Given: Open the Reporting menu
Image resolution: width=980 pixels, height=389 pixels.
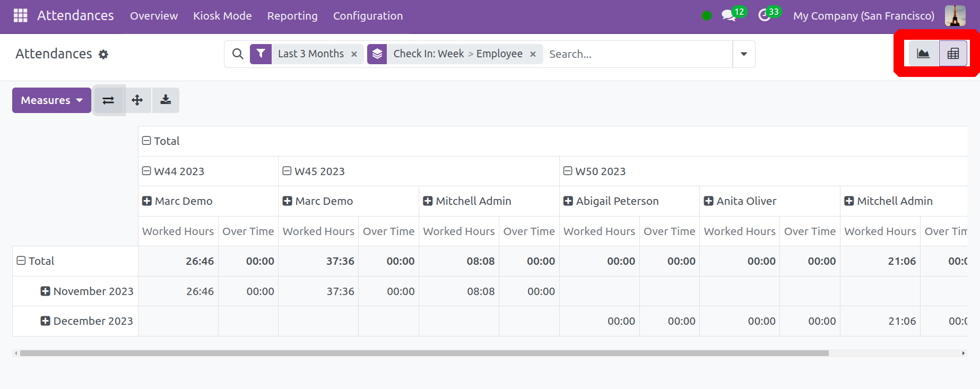Looking at the screenshot, I should (292, 16).
